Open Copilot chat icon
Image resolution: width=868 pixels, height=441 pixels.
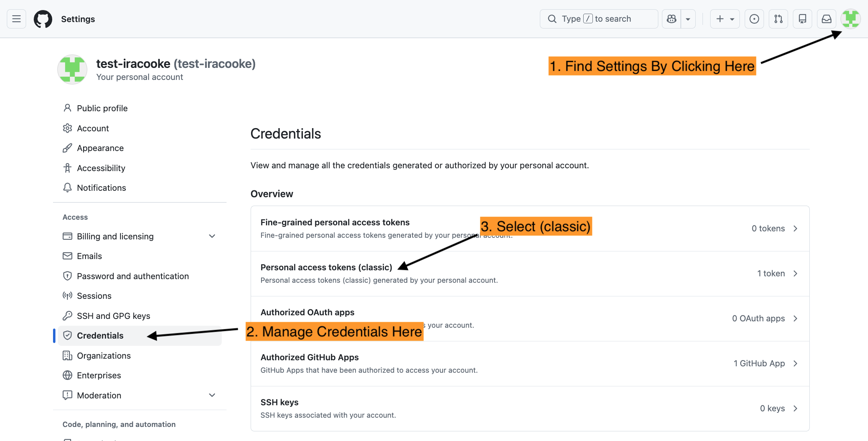click(672, 19)
